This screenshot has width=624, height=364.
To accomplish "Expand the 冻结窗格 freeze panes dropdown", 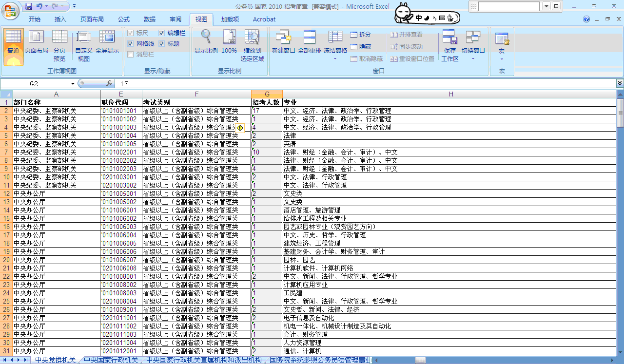I will click(x=335, y=59).
